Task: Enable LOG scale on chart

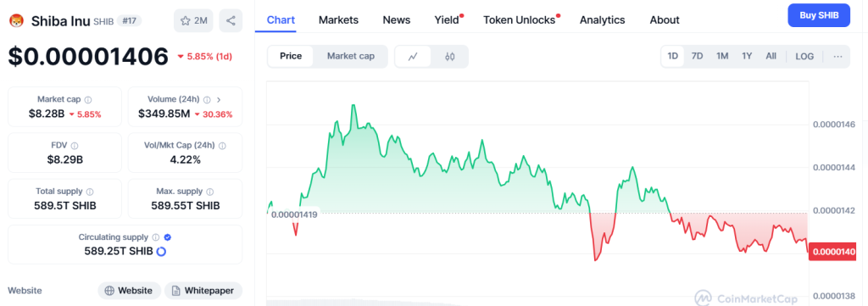Action: pyautogui.click(x=804, y=57)
